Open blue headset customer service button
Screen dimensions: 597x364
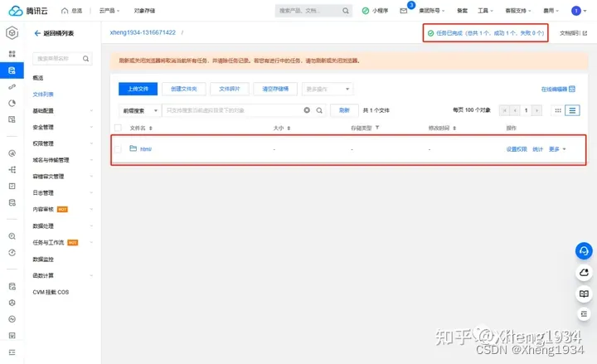[x=584, y=251]
